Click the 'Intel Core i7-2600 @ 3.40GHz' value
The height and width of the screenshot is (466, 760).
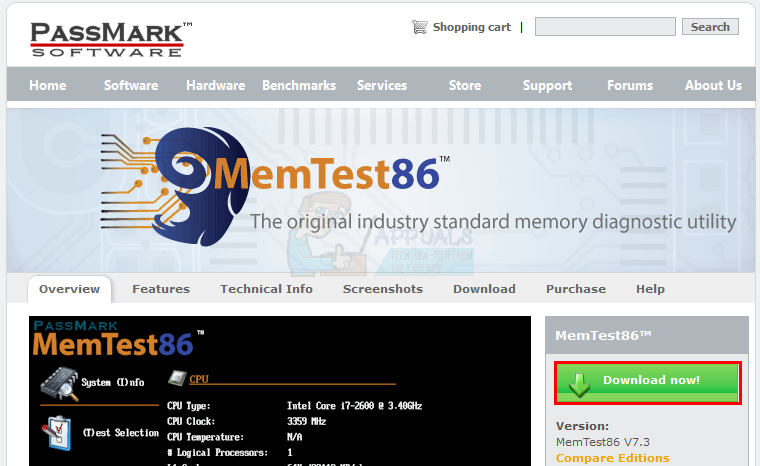tap(354, 406)
